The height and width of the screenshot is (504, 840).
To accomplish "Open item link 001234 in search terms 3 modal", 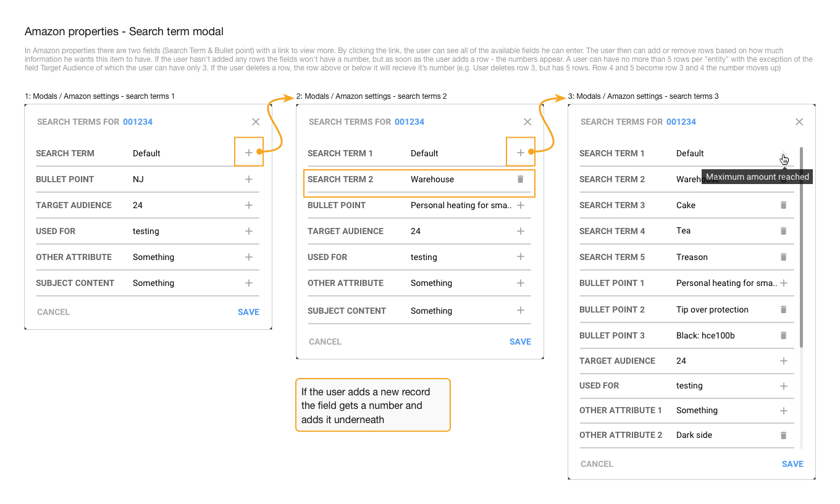I will click(681, 122).
